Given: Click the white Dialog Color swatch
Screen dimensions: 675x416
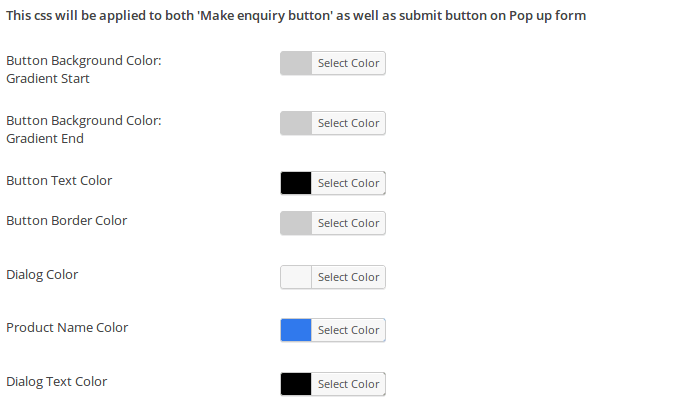Looking at the screenshot, I should coord(296,277).
